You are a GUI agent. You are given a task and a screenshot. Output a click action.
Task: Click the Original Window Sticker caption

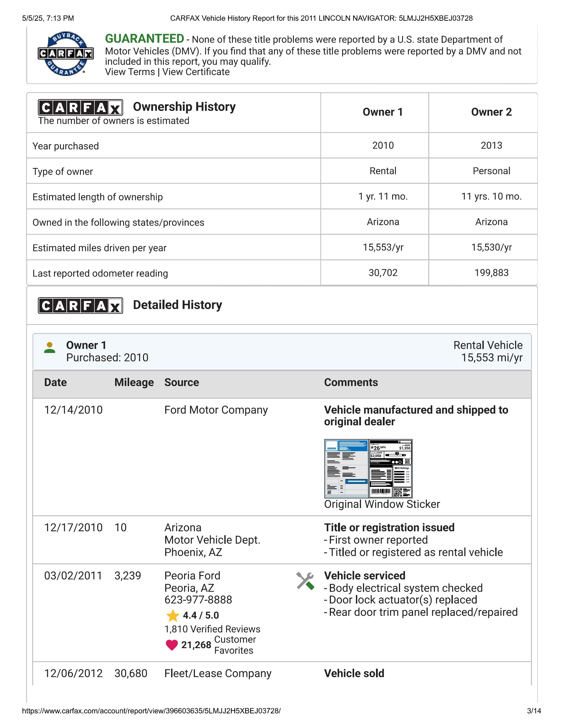382,504
